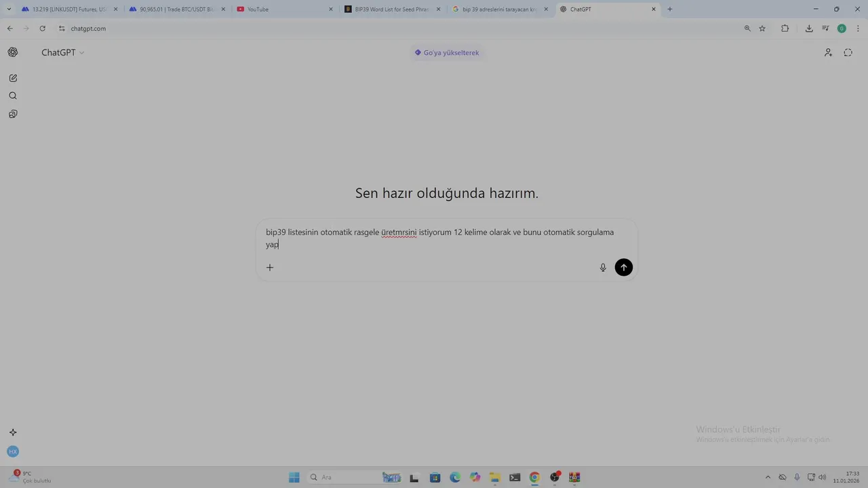Switch to the BIP39 Word List tab

(393, 9)
